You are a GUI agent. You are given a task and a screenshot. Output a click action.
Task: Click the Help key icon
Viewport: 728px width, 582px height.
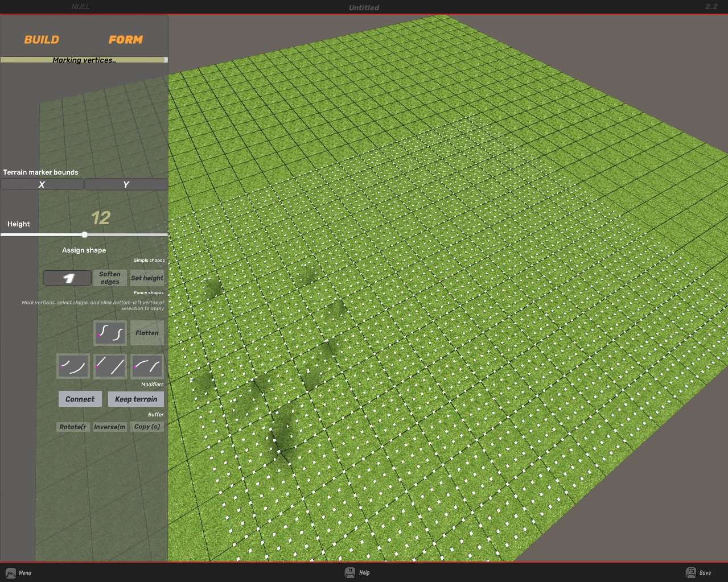point(350,572)
